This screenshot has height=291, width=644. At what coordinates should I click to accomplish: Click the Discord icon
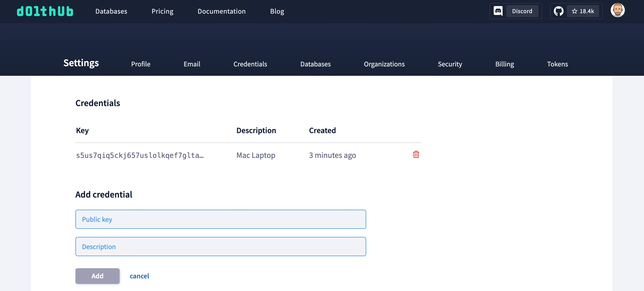497,11
